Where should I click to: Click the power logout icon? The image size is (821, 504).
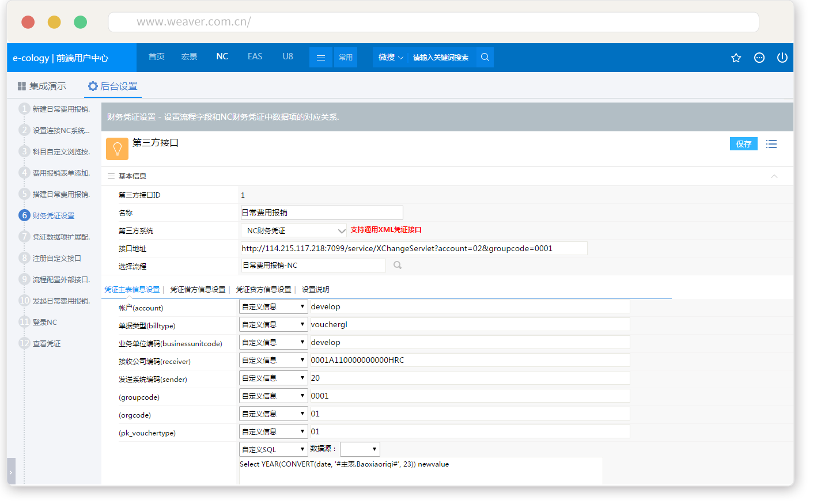click(782, 58)
